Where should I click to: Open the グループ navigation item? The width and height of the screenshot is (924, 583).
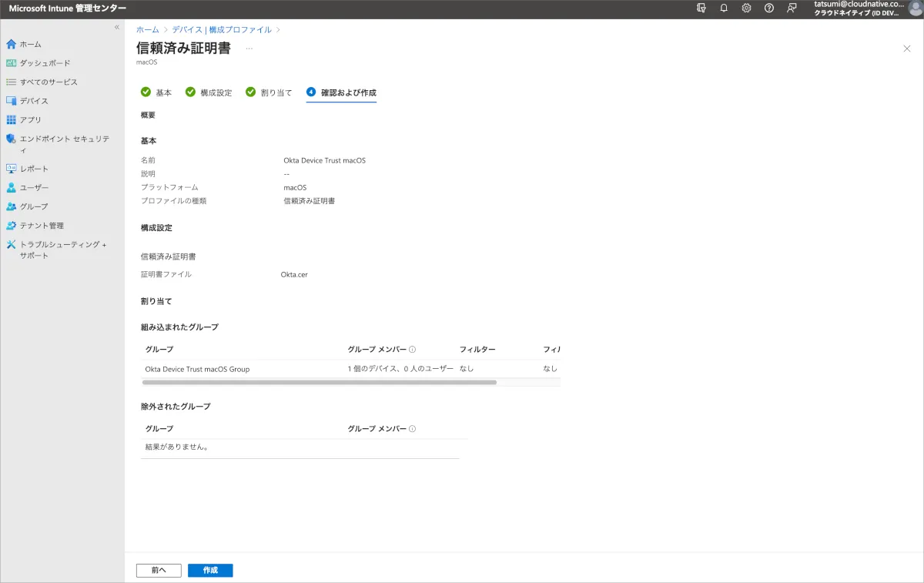click(34, 206)
